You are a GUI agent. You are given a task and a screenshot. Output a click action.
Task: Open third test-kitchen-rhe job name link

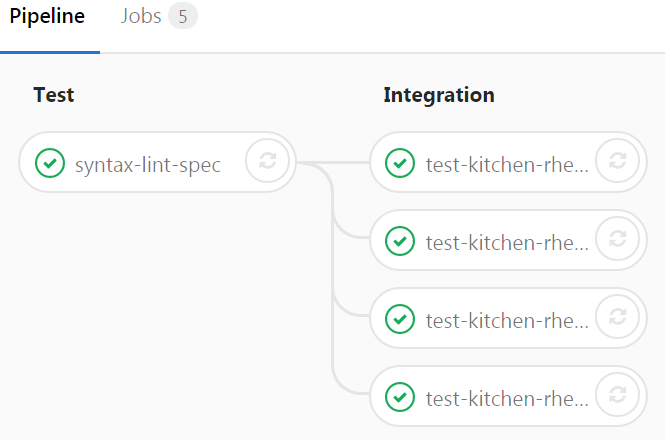click(x=507, y=318)
